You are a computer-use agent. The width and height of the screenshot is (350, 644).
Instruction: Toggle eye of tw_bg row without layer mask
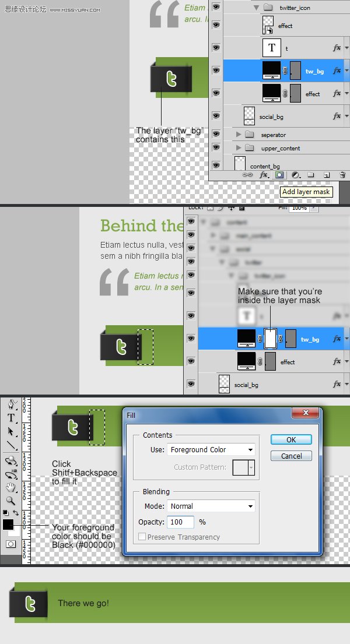(x=215, y=71)
